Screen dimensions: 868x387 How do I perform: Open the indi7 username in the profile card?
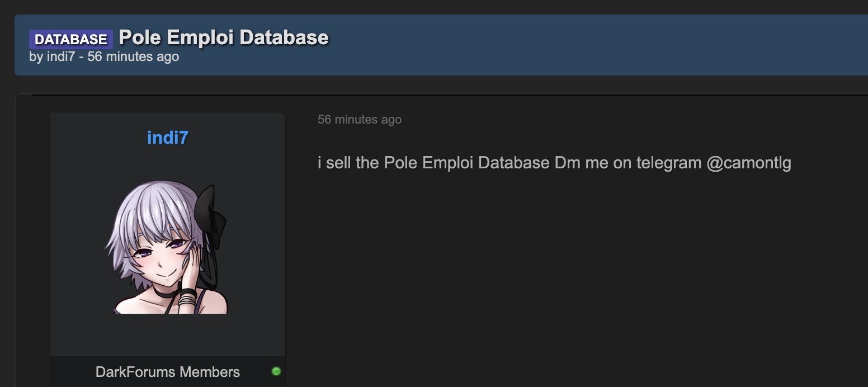168,137
